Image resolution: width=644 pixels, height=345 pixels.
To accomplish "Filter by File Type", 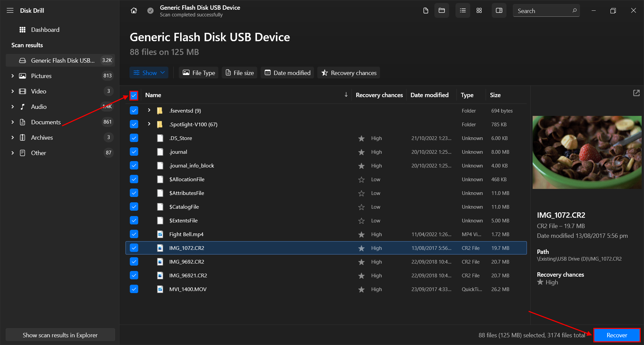I will click(199, 73).
